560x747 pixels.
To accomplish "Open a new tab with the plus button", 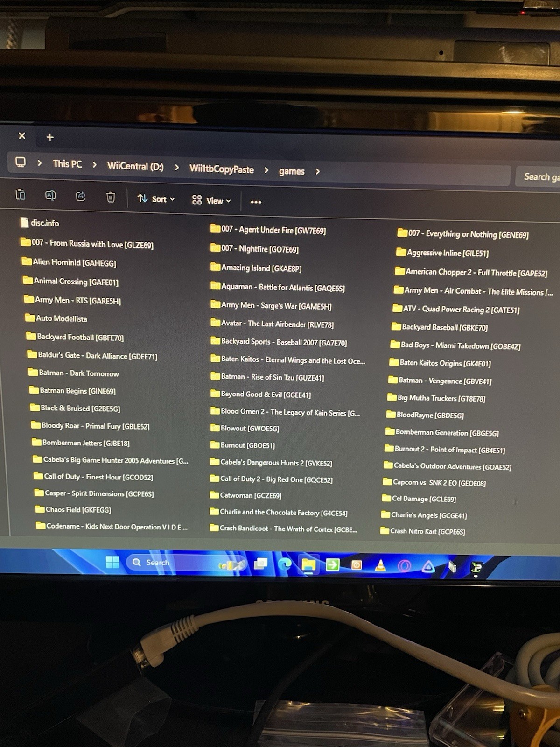I will coord(50,137).
